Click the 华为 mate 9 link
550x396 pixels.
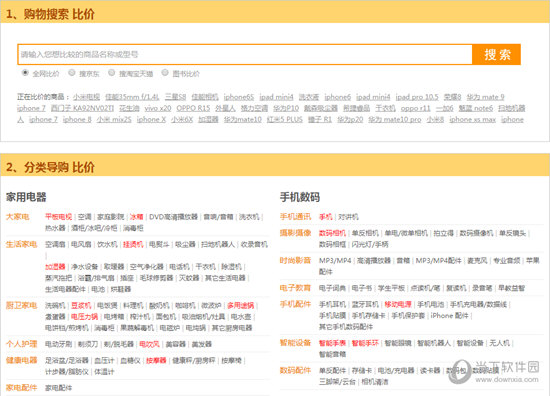pyautogui.click(x=485, y=97)
